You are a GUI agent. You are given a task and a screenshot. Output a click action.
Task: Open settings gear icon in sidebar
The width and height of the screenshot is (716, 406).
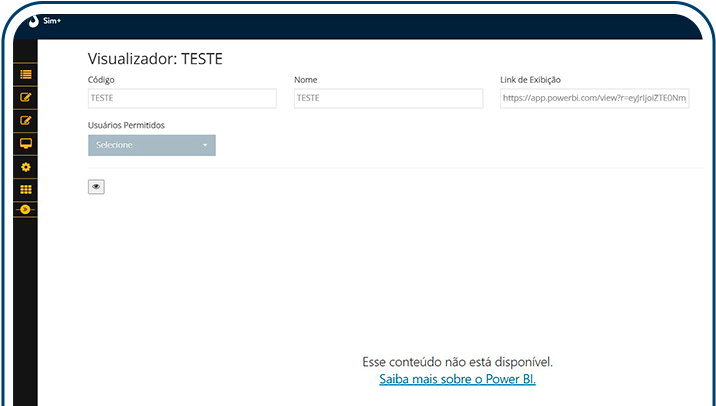tap(26, 167)
